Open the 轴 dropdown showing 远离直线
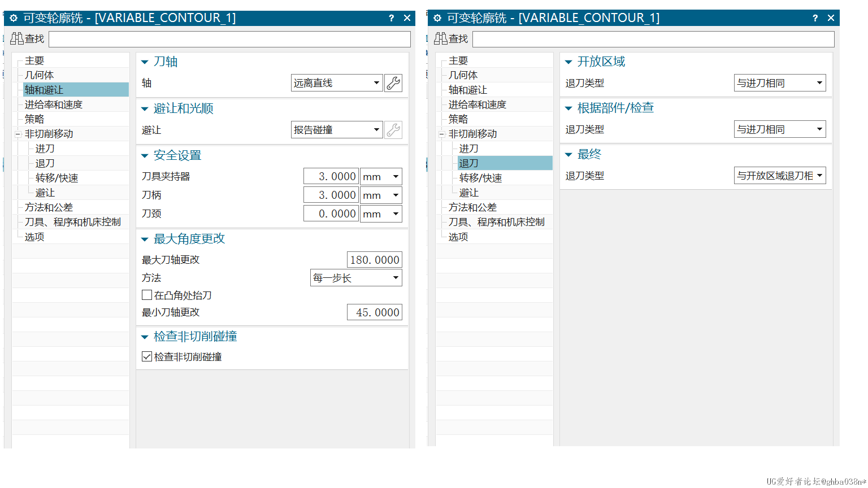Viewport: 868px width, 488px height. [337, 83]
